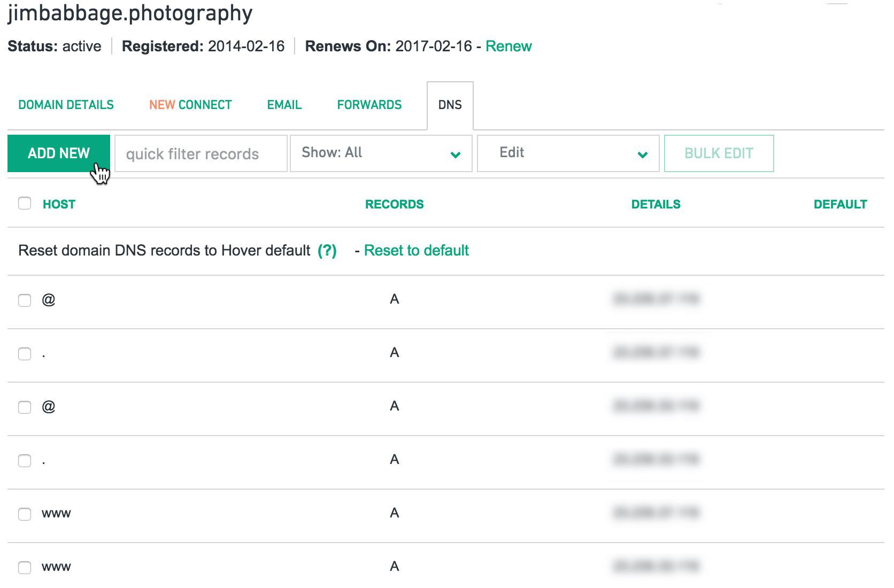Click the Renew link
Image resolution: width=894 pixels, height=588 pixels.
tap(508, 47)
